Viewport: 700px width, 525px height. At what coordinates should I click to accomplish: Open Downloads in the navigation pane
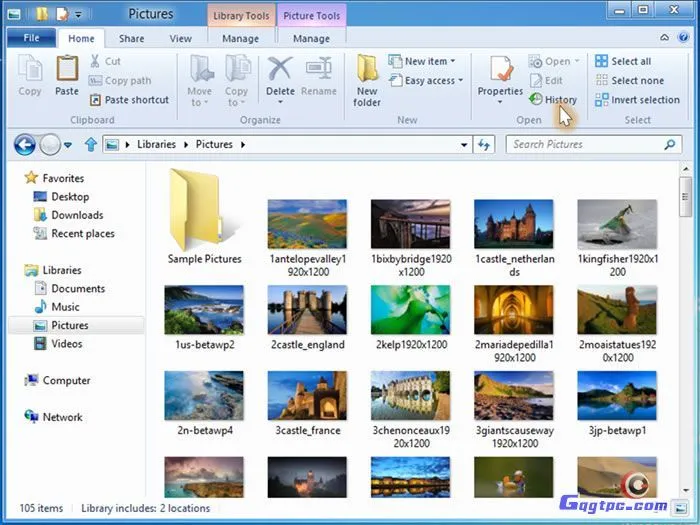pos(69,215)
